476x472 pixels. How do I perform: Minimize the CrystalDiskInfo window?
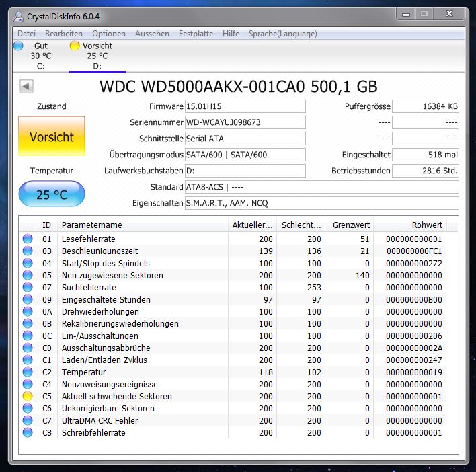click(x=406, y=14)
